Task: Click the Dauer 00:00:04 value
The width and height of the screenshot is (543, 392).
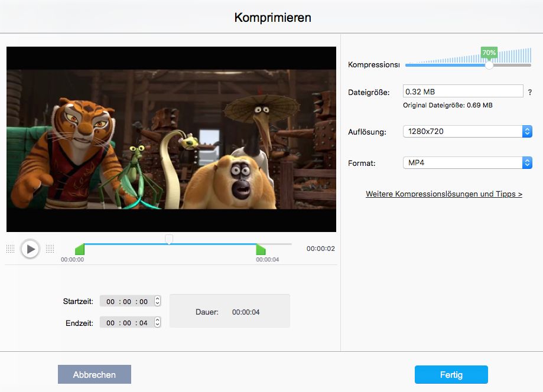Action: (246, 312)
